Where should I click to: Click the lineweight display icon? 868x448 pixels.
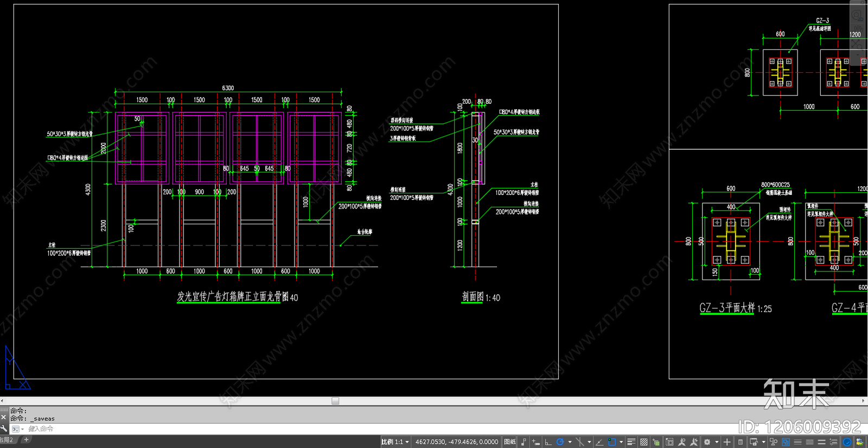coord(631,442)
